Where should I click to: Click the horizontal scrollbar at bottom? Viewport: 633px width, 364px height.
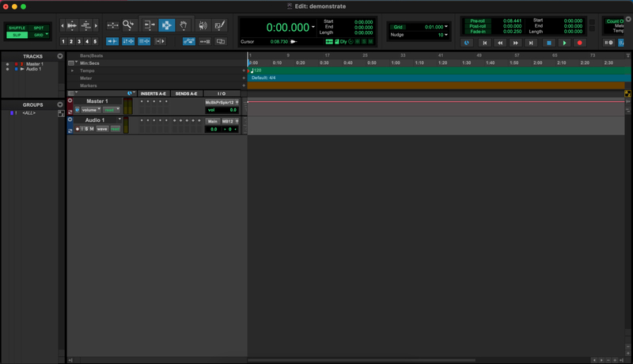(x=362, y=360)
